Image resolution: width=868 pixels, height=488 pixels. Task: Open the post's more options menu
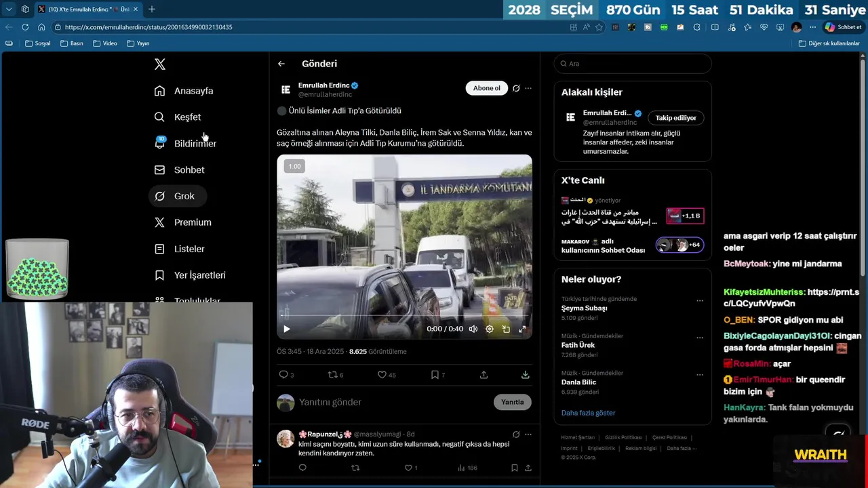528,88
